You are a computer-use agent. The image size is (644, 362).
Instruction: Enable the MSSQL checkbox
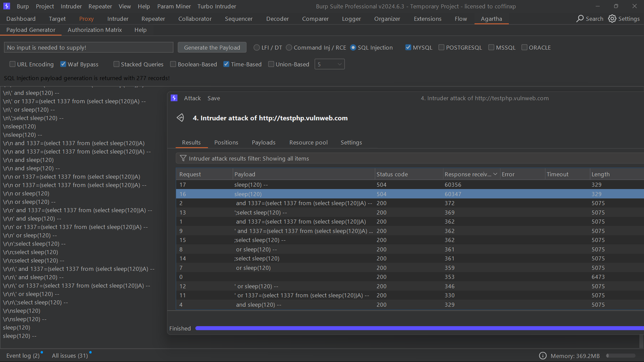[491, 48]
